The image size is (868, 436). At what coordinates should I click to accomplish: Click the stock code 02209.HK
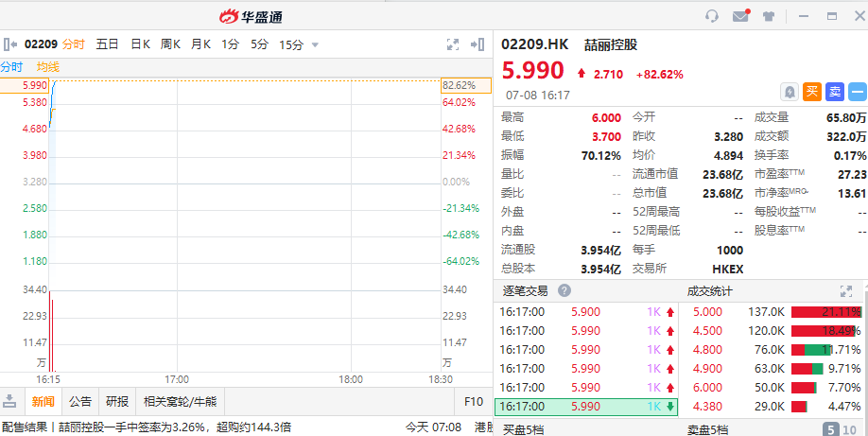(535, 44)
